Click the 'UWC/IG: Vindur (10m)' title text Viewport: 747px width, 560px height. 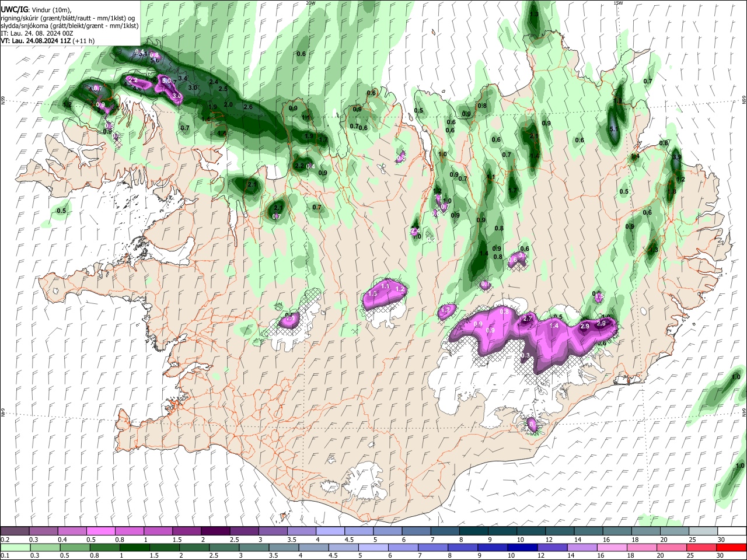[x=36, y=10]
